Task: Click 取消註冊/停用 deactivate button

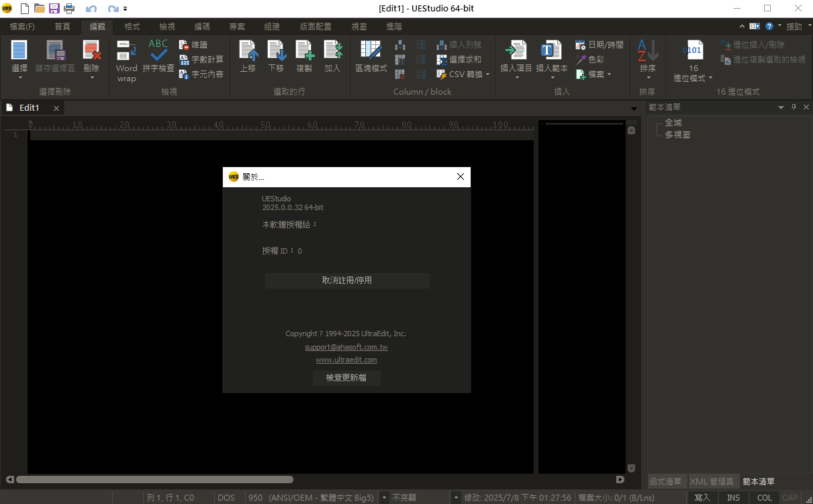Action: [x=347, y=281]
